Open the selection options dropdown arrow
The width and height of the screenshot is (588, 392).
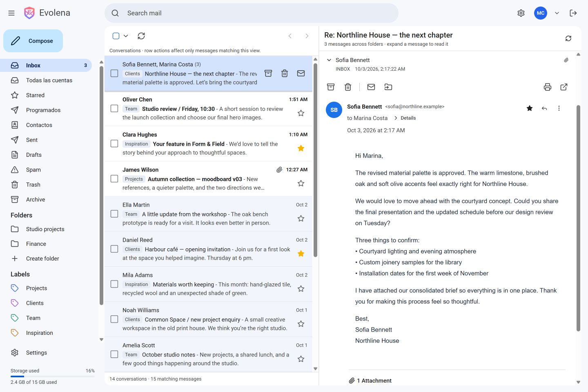tap(126, 36)
